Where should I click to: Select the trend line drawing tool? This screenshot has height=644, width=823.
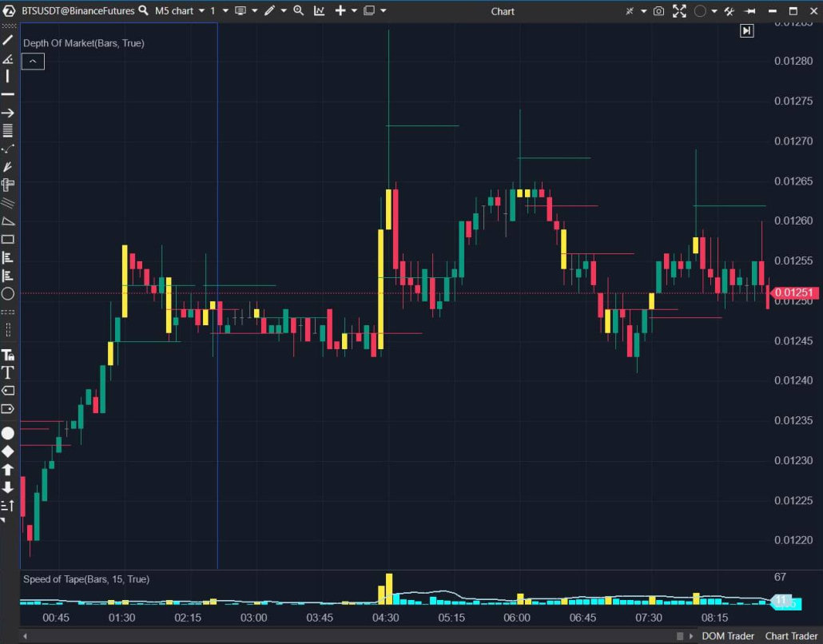[x=8, y=40]
